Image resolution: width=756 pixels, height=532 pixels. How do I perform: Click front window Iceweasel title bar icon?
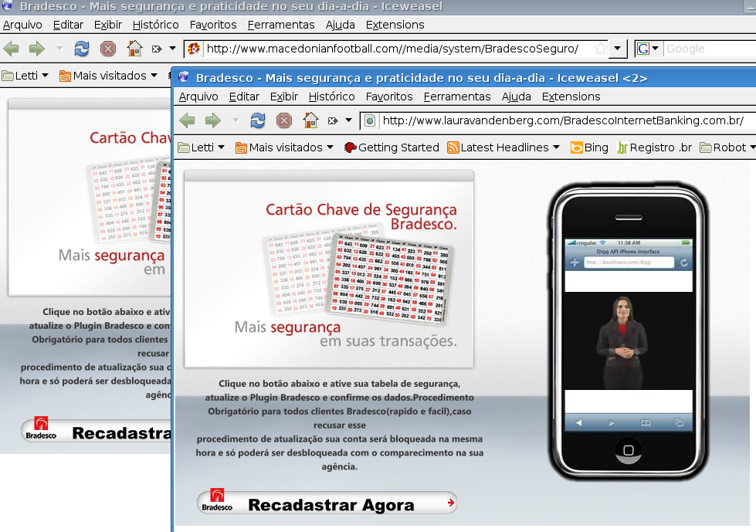pyautogui.click(x=183, y=77)
